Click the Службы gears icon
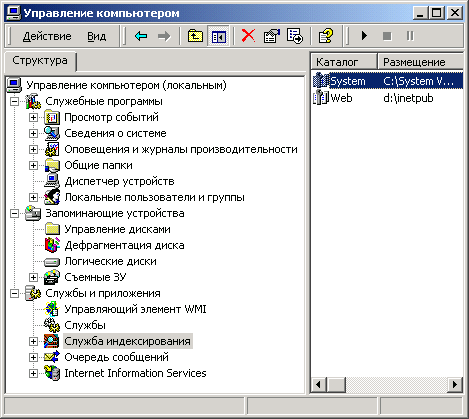 (52, 325)
